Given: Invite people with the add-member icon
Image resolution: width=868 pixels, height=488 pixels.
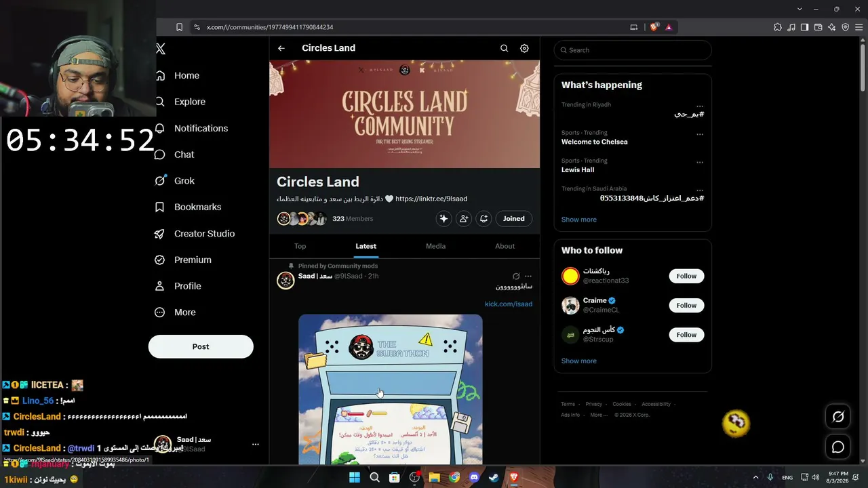Looking at the screenshot, I should tap(464, 218).
